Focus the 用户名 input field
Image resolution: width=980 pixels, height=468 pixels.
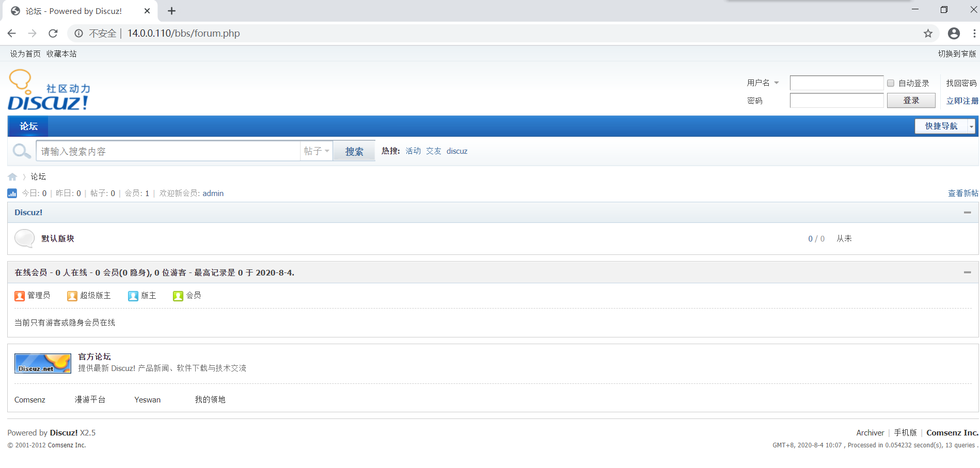836,83
